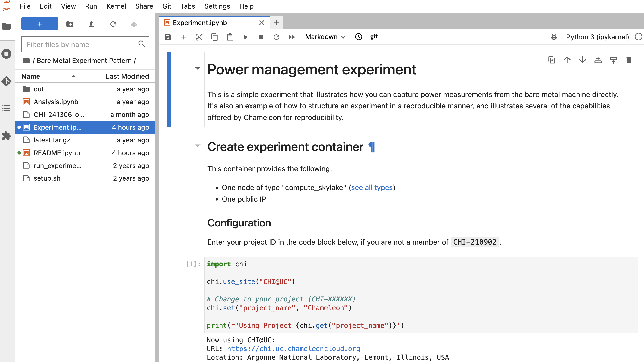This screenshot has width=644, height=362.
Task: Move the selected cell down
Action: (583, 60)
